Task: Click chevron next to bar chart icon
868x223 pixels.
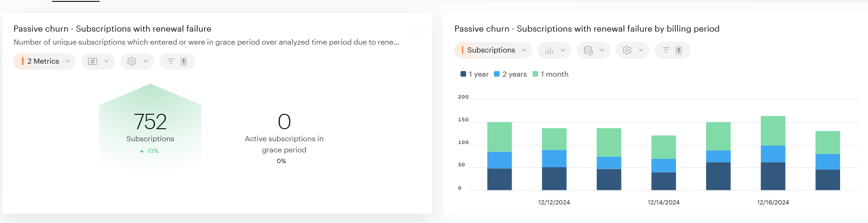Action: [563, 50]
